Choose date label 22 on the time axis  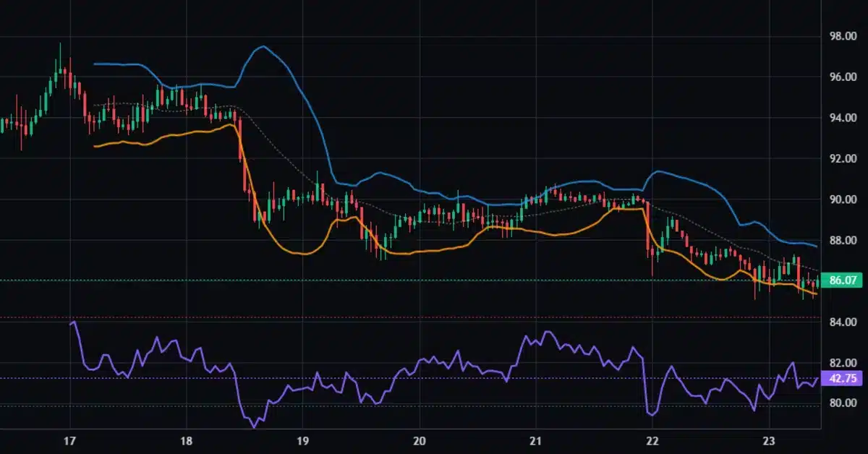652,441
